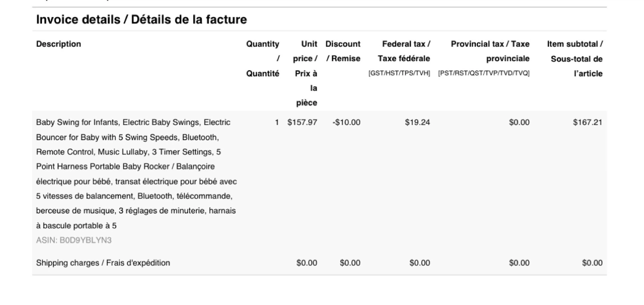Image resolution: width=644 pixels, height=305 pixels.
Task: Click the Quantity / Quantité column header
Action: coord(263,58)
